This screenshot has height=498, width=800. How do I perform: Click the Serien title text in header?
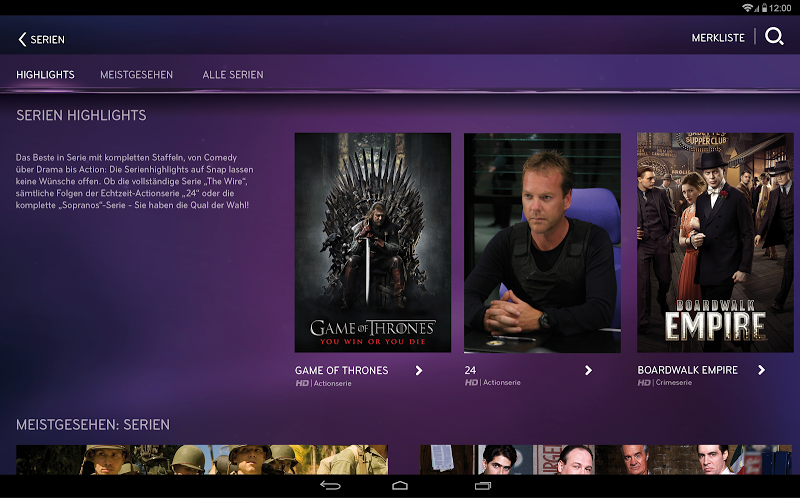click(x=47, y=39)
